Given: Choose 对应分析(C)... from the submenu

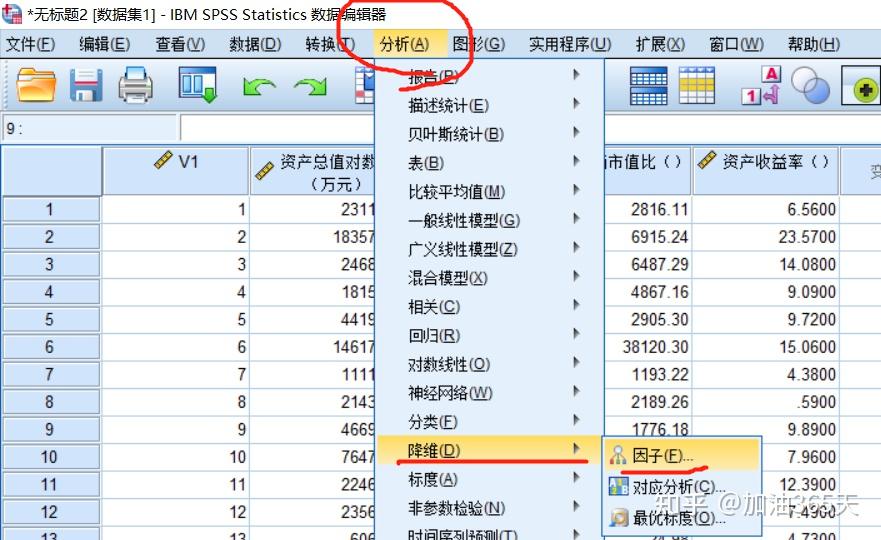Looking at the screenshot, I should (682, 486).
